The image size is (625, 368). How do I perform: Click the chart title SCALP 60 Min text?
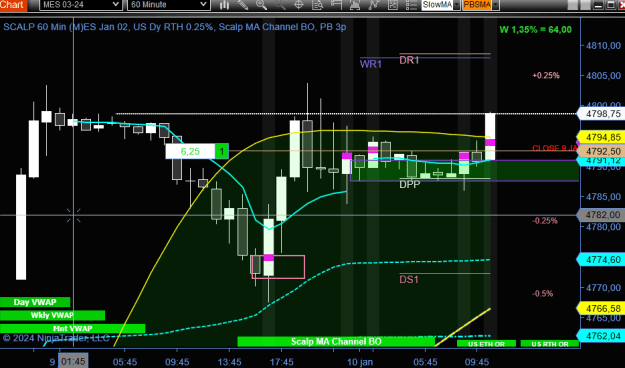click(x=175, y=27)
